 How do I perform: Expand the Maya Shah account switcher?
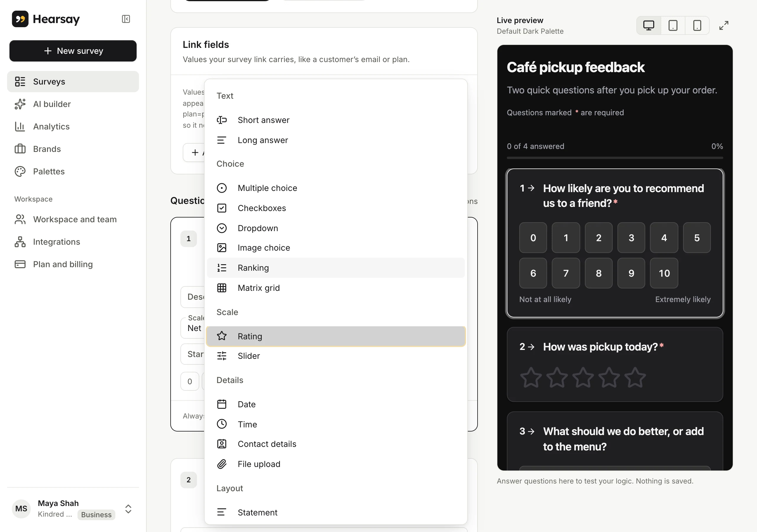[x=128, y=509]
